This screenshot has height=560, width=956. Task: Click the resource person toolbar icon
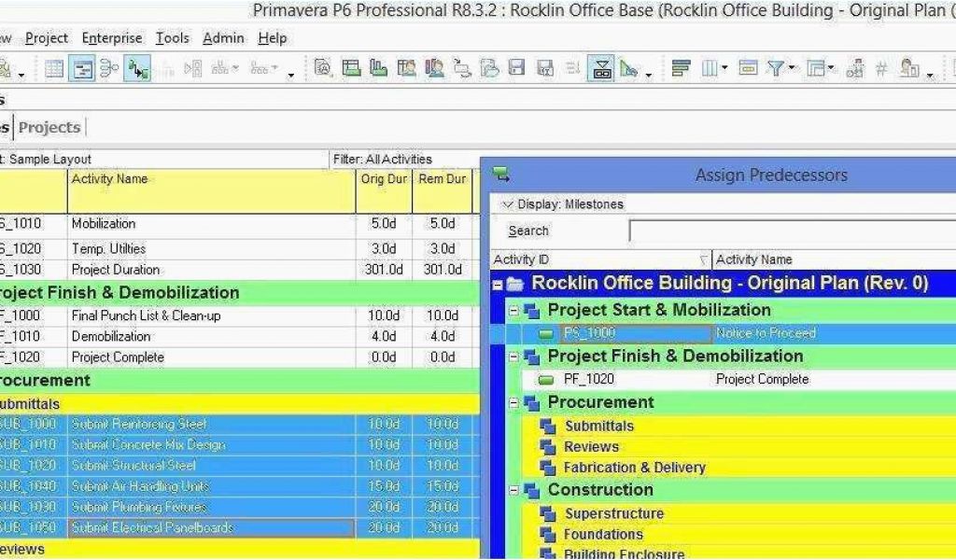click(909, 67)
